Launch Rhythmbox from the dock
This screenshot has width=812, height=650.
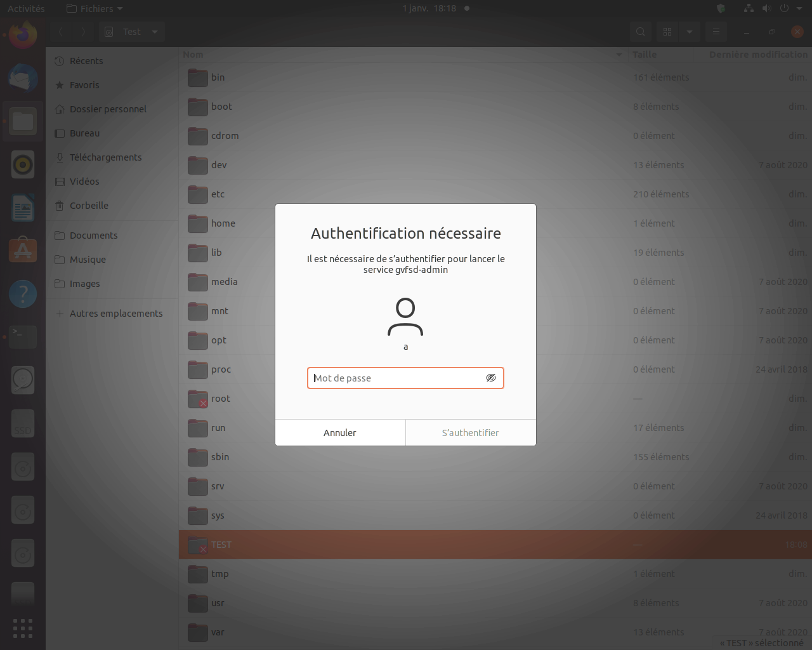click(23, 164)
